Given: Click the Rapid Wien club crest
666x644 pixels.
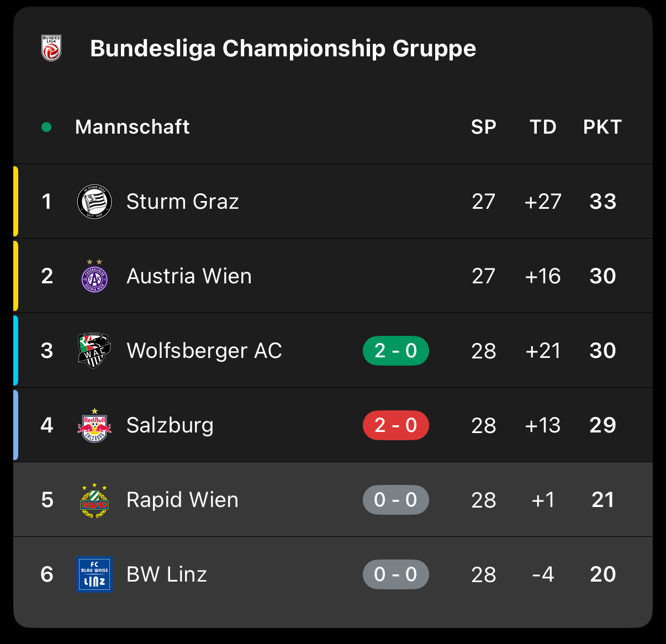Looking at the screenshot, I should tap(94, 500).
